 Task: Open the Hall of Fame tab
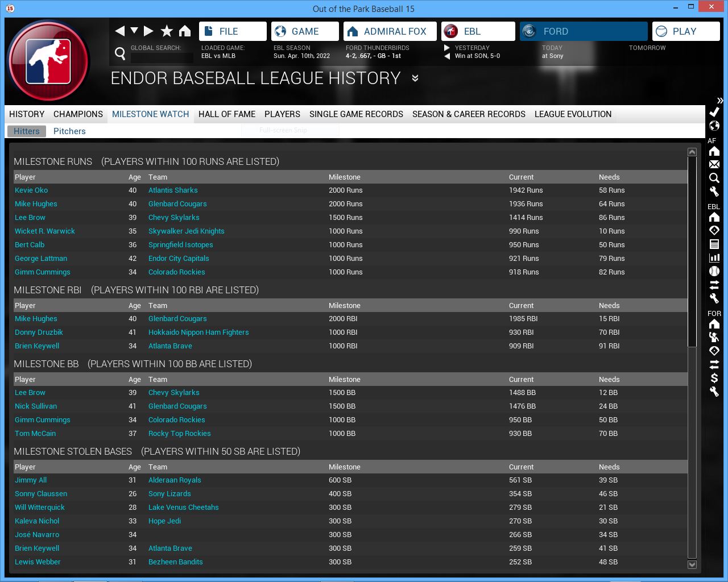click(x=226, y=114)
